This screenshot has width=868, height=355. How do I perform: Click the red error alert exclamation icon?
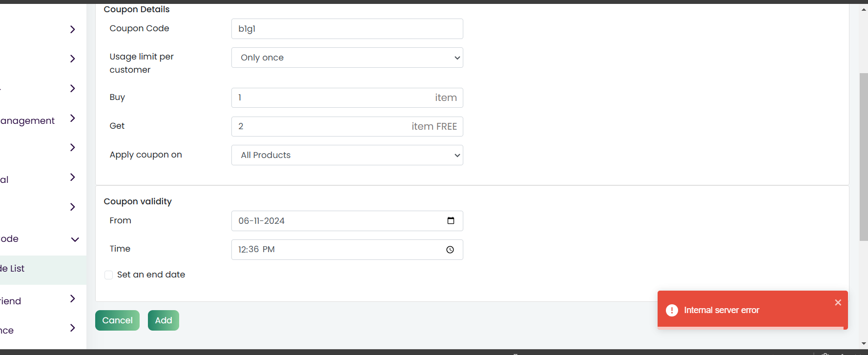[x=672, y=310]
